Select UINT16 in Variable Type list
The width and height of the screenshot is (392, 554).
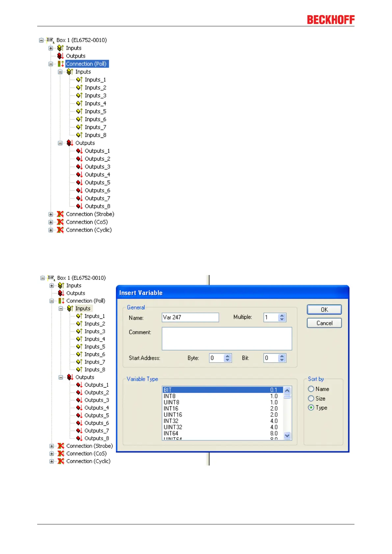(x=223, y=415)
